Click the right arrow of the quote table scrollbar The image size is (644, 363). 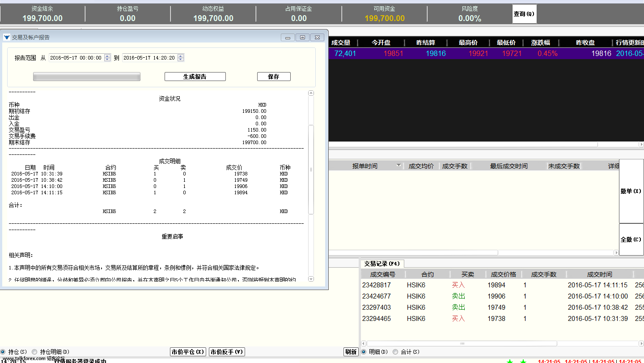641,145
